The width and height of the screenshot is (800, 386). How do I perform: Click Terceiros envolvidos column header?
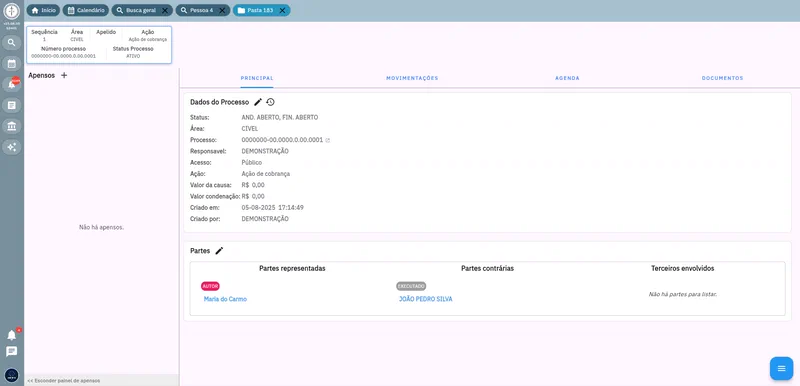(x=683, y=269)
